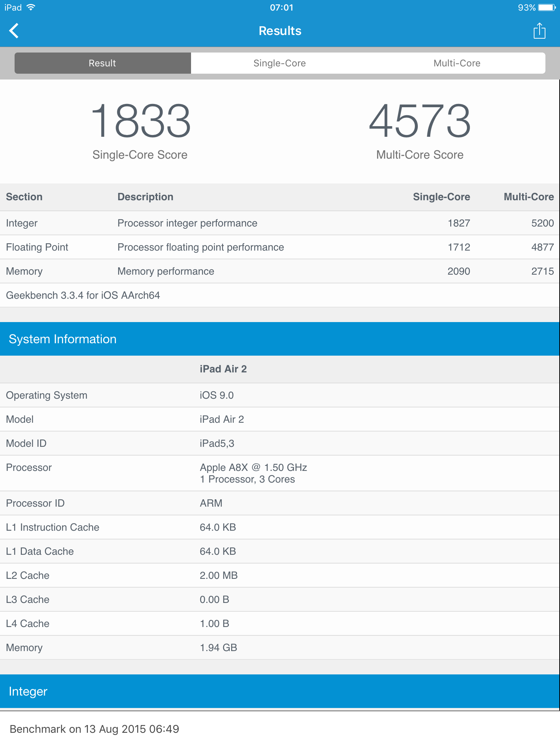
Task: Select the Integer section row label
Action: pos(22,223)
